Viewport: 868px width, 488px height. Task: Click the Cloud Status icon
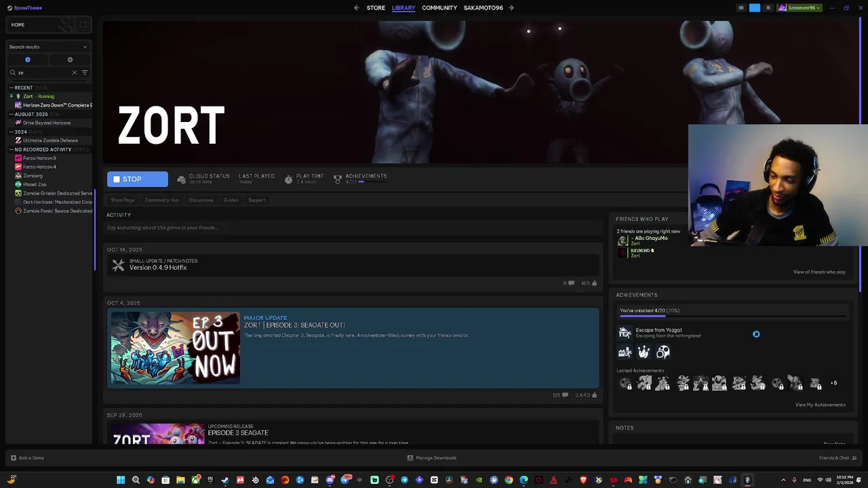click(x=181, y=179)
